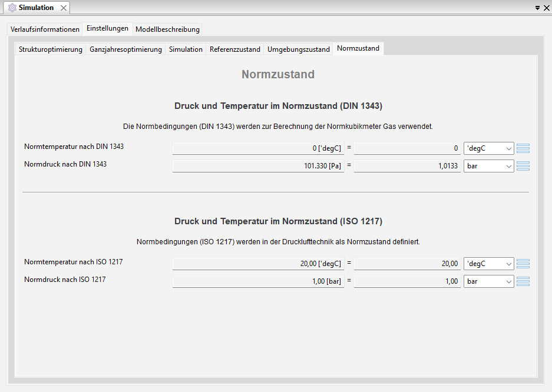Image resolution: width=552 pixels, height=392 pixels.
Task: Click the stacked-lines icon beside Normtemperatur ISO 1217
Action: point(523,264)
